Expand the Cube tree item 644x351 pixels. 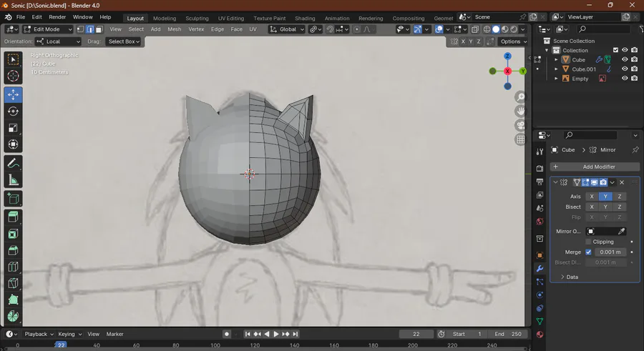(x=556, y=59)
